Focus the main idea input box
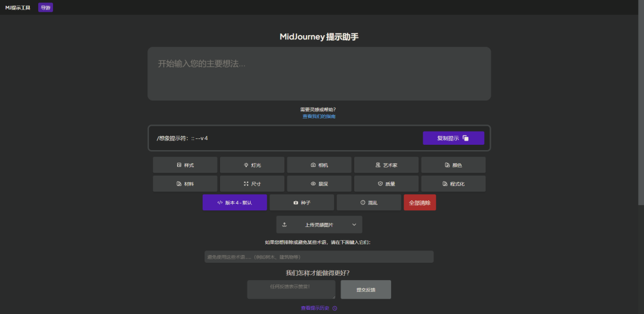The width and height of the screenshot is (644, 314). tap(319, 74)
